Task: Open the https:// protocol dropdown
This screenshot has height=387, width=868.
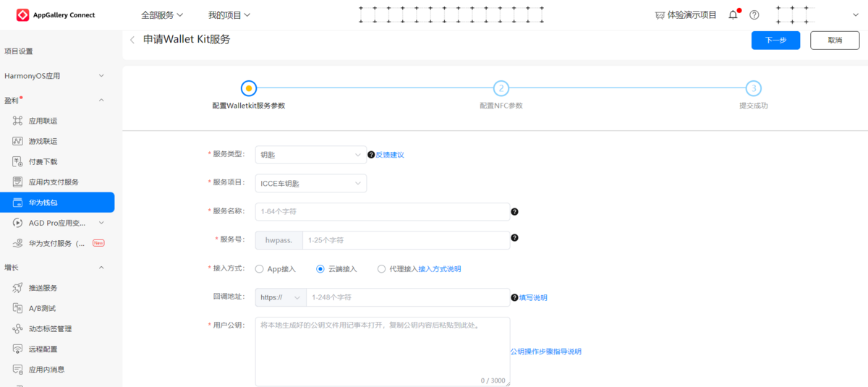Action: 281,297
